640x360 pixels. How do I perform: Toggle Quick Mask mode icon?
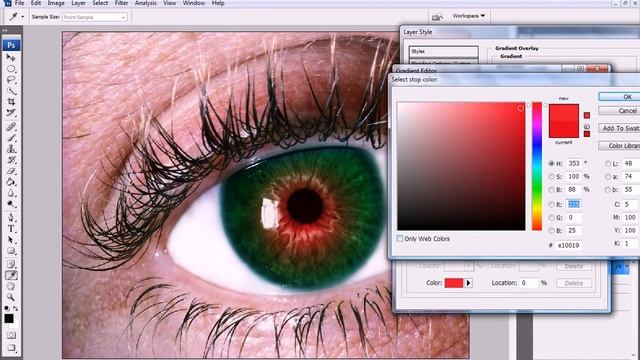point(11,335)
